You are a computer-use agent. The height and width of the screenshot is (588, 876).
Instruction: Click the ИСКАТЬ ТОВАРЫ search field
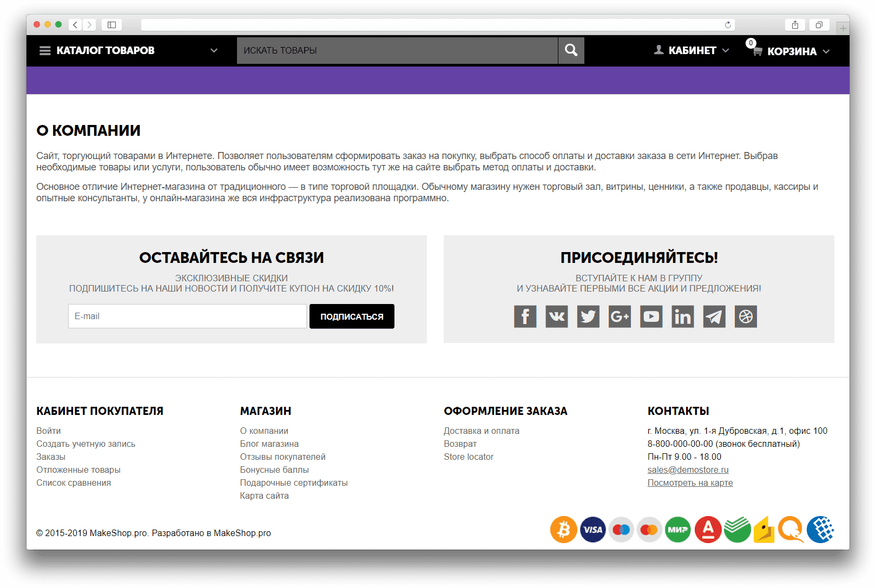pos(397,50)
